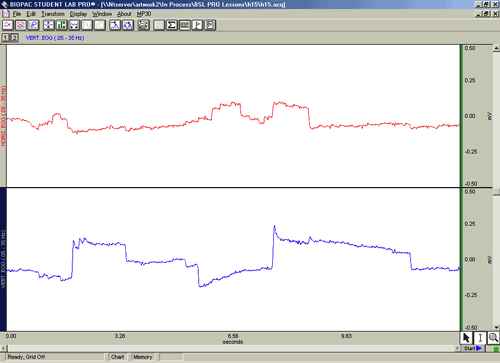Click the bottom channel mV unit label
Viewport: 500px width, 363px height.
tap(490, 259)
